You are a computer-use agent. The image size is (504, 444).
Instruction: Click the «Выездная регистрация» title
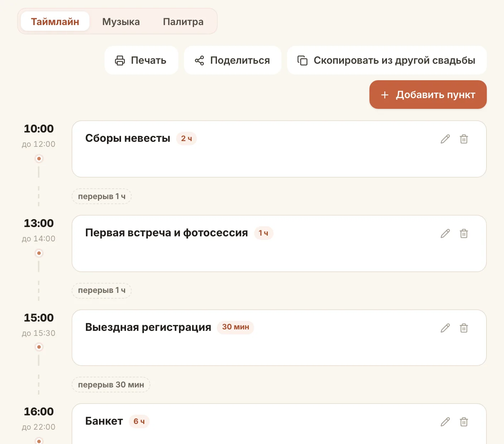(x=148, y=327)
